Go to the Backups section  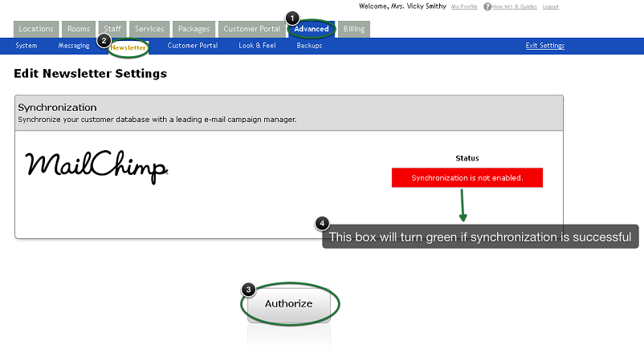tap(309, 46)
